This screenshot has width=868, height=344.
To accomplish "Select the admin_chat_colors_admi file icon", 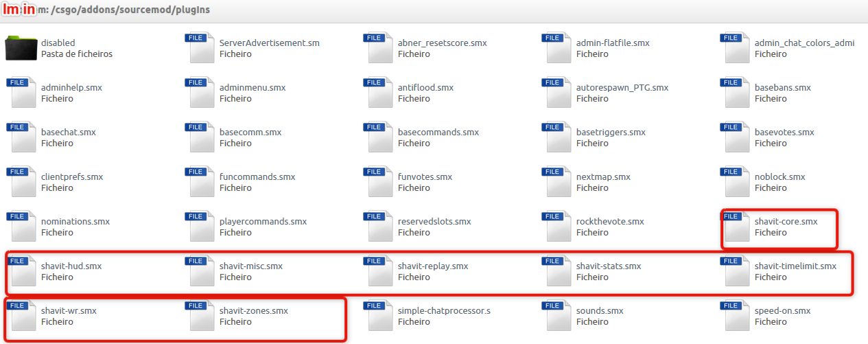I will tap(735, 48).
